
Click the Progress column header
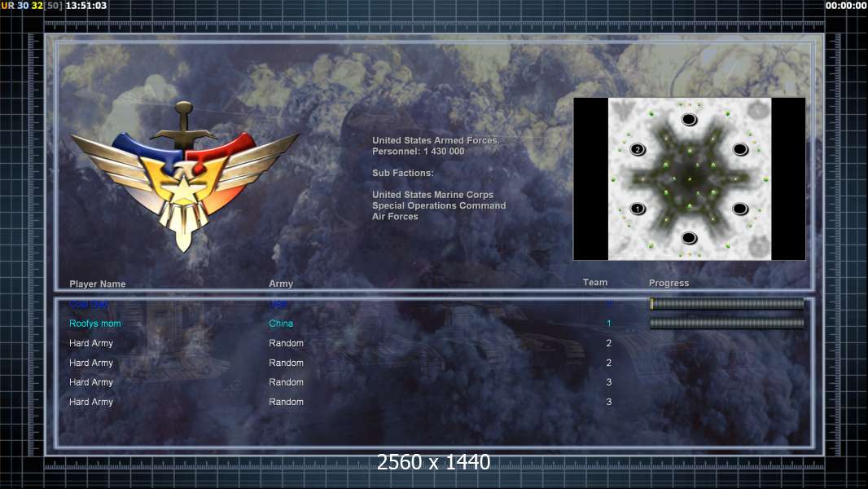(669, 283)
